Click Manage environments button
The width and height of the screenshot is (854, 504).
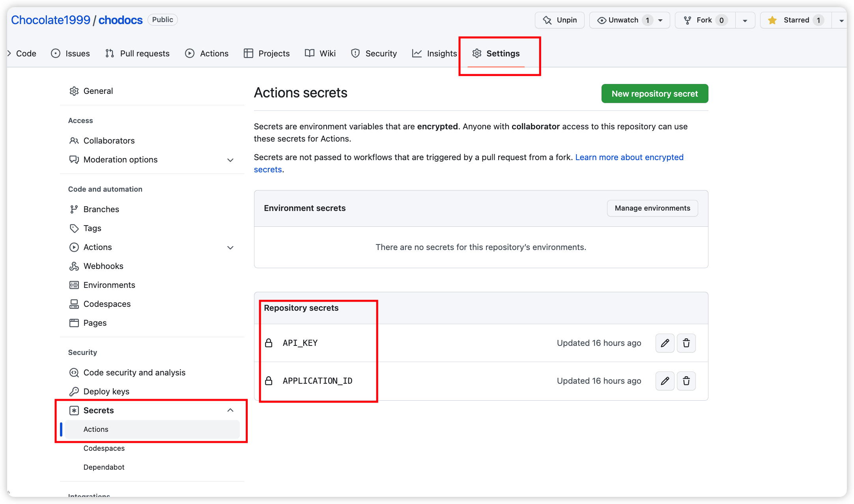(x=652, y=207)
